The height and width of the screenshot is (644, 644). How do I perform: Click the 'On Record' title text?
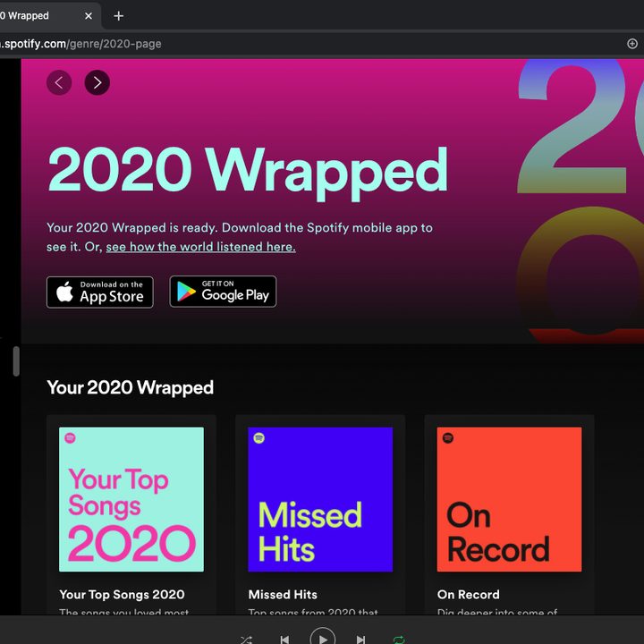pos(469,594)
